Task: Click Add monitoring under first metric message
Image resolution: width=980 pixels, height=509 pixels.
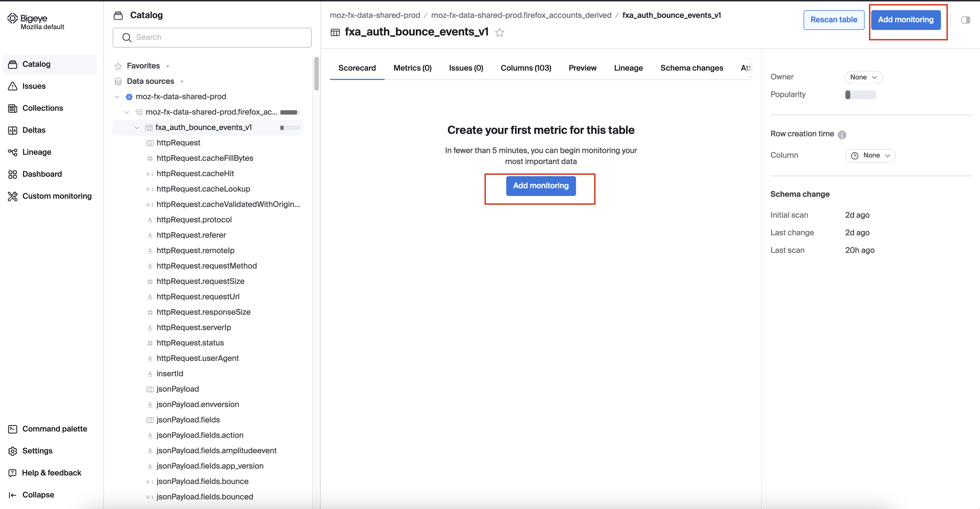Action: tap(541, 186)
